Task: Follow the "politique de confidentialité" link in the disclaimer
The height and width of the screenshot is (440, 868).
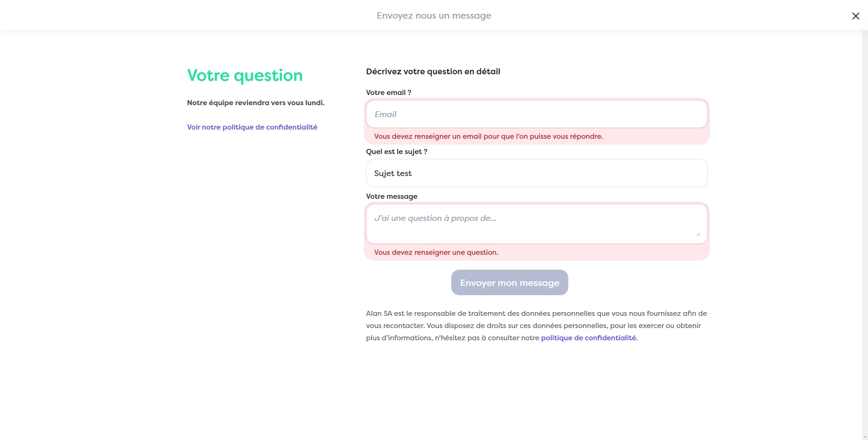Action: pos(588,338)
